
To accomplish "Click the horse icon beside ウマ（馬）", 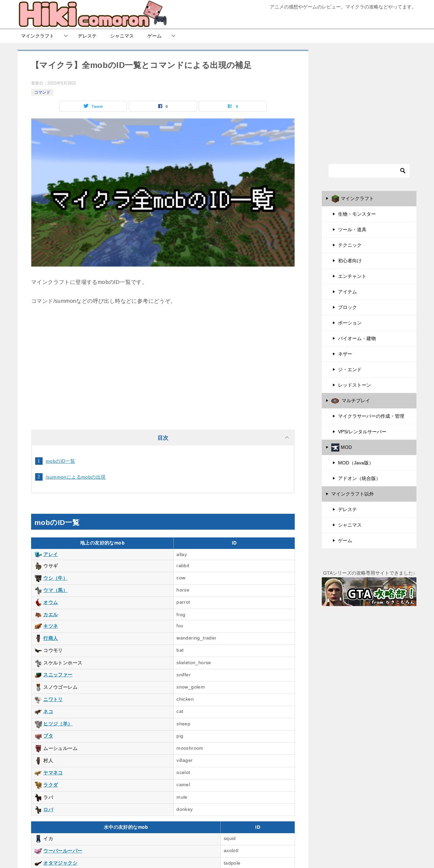I will pyautogui.click(x=38, y=590).
